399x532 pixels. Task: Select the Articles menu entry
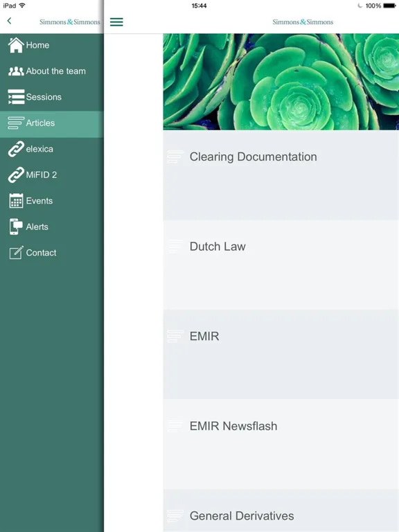[52, 124]
